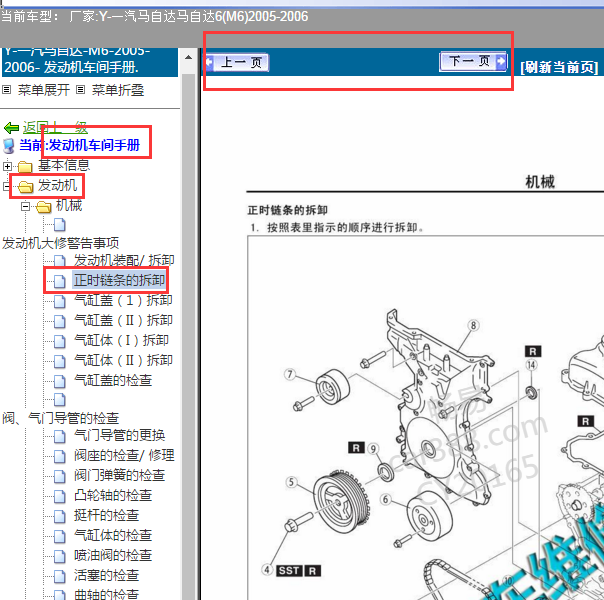
Task: Click 菜单折叠 to collapse the menu
Action: tap(118, 90)
